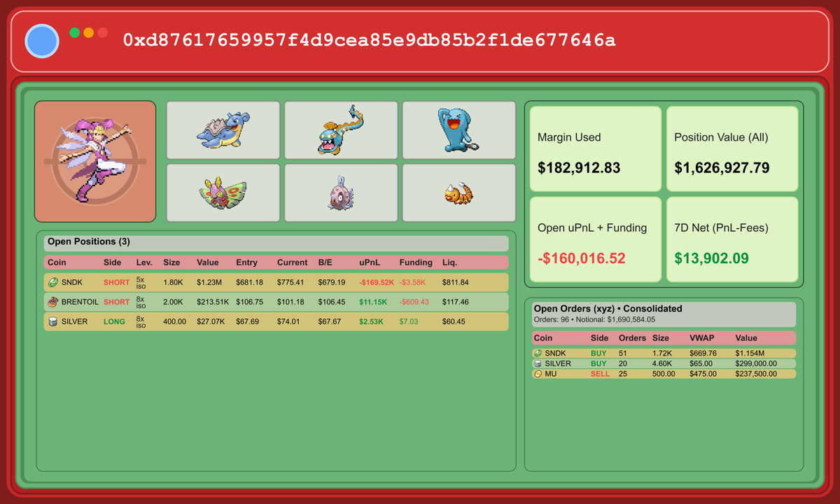Click SILVER funding value $7.03

(x=409, y=321)
